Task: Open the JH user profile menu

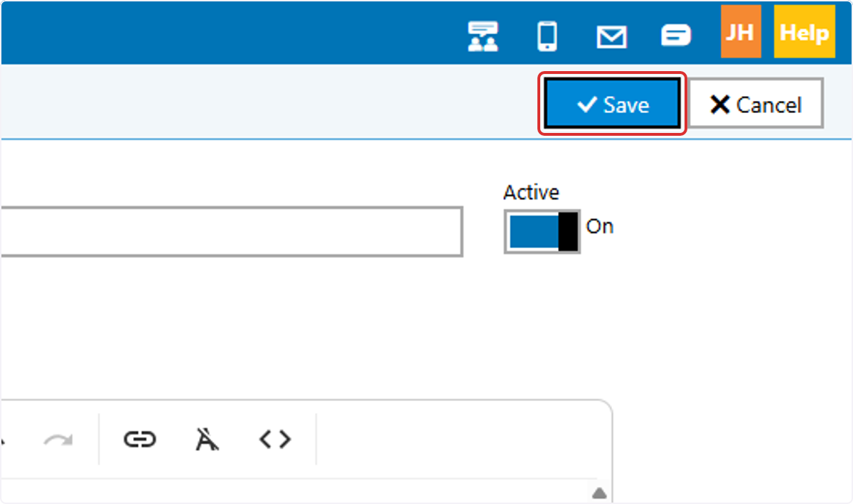Action: tap(741, 32)
